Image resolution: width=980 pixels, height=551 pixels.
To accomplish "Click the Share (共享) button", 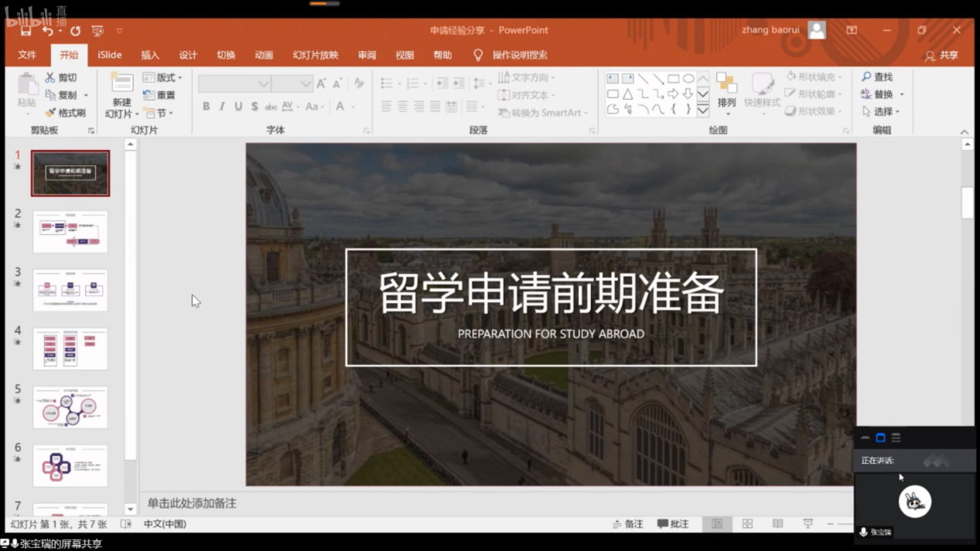I will 941,56.
